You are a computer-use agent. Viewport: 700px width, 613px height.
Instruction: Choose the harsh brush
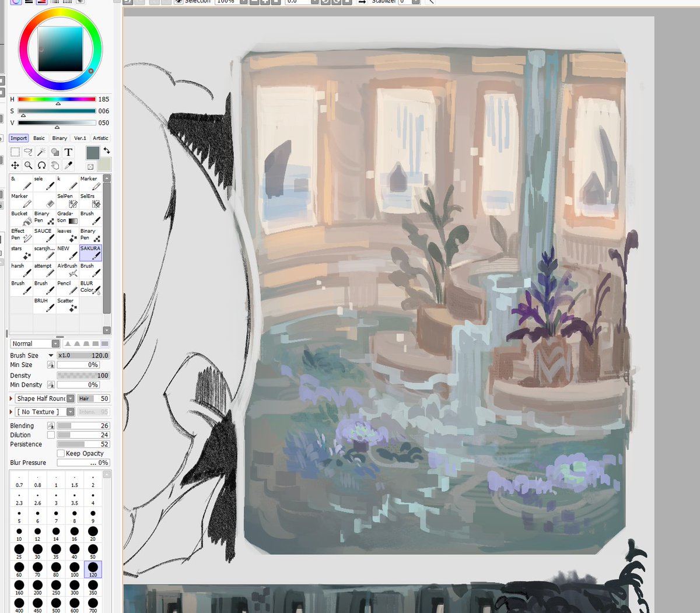click(21, 270)
